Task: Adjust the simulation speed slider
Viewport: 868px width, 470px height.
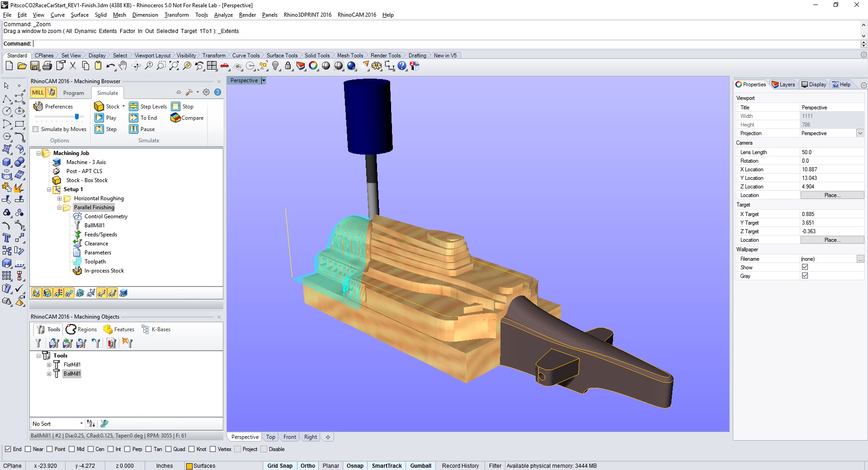Action: coord(77,117)
